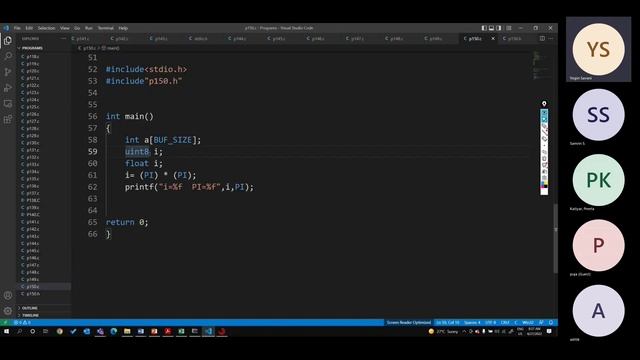The image size is (640, 360).
Task: Open Task View from the taskbar
Action: tap(45, 331)
